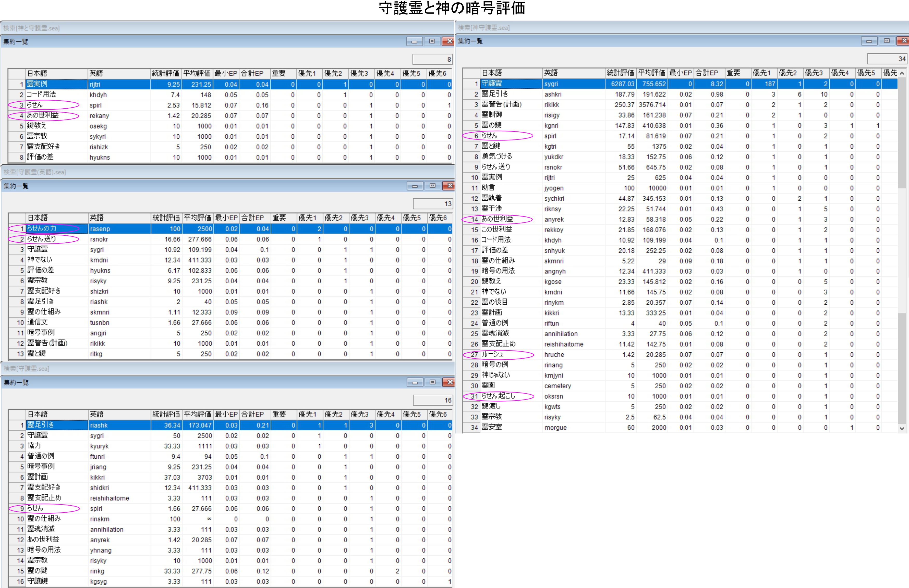Minimize the right-side 集約一覧 window

click(x=869, y=41)
